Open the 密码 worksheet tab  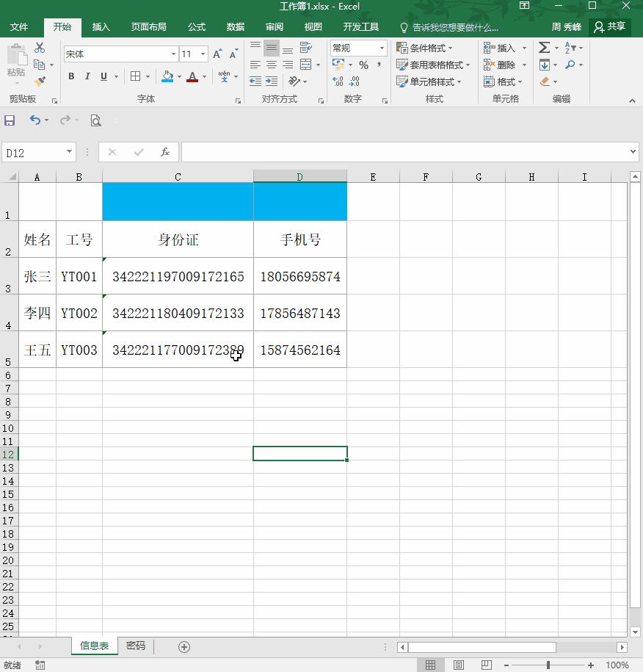136,646
